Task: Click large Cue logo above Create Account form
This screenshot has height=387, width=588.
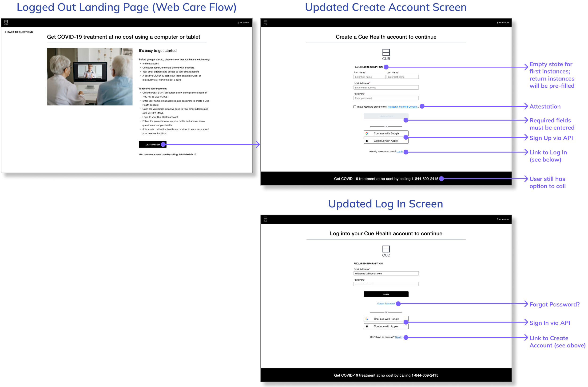Action: [x=386, y=54]
